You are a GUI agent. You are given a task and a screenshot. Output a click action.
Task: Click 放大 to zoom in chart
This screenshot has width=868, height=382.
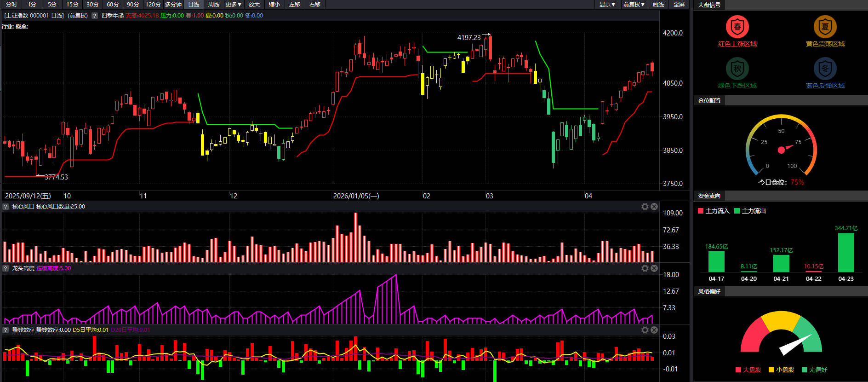254,5
